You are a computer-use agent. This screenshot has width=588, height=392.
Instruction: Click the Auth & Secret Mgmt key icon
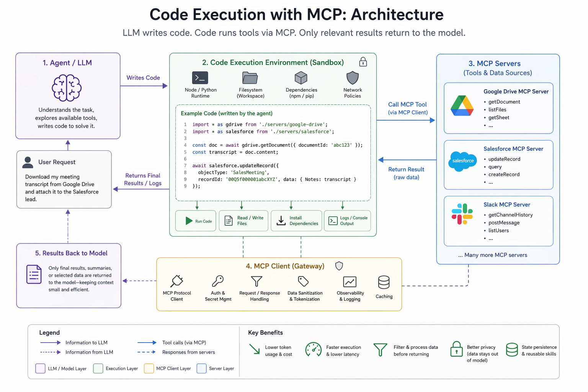(x=218, y=281)
